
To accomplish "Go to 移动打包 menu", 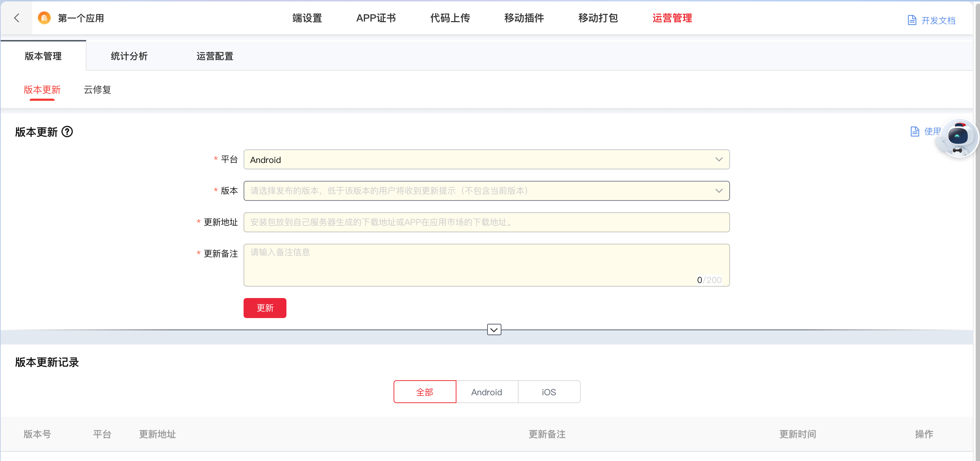I will (x=597, y=18).
